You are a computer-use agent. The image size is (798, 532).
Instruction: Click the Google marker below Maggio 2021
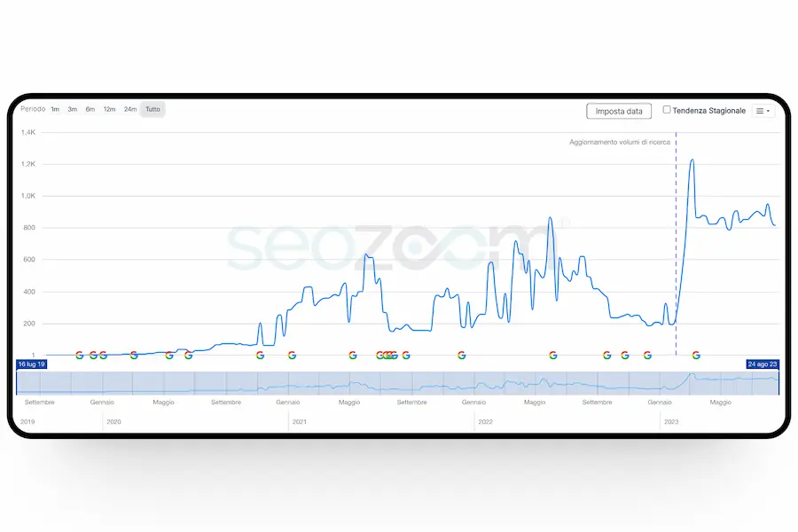click(353, 355)
